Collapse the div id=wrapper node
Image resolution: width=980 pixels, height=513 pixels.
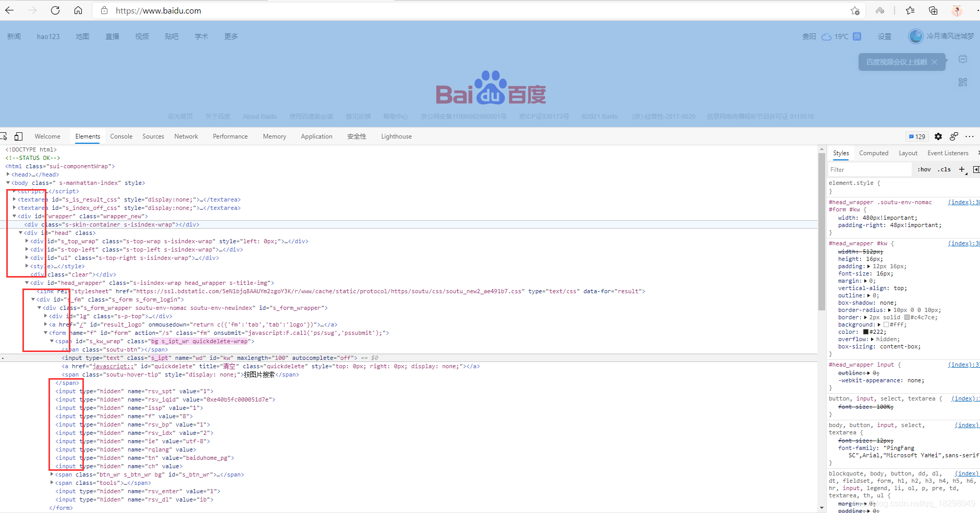point(15,216)
